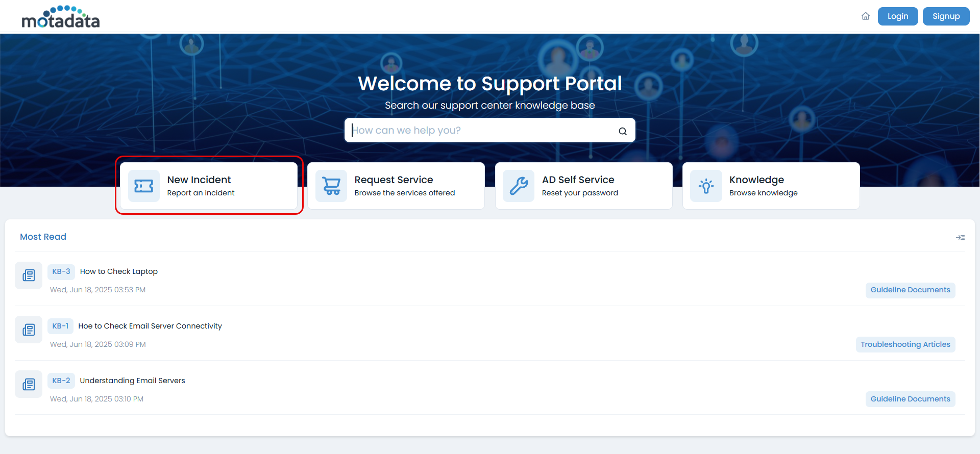Select Guideline Documents tag for KB-3

tap(910, 290)
